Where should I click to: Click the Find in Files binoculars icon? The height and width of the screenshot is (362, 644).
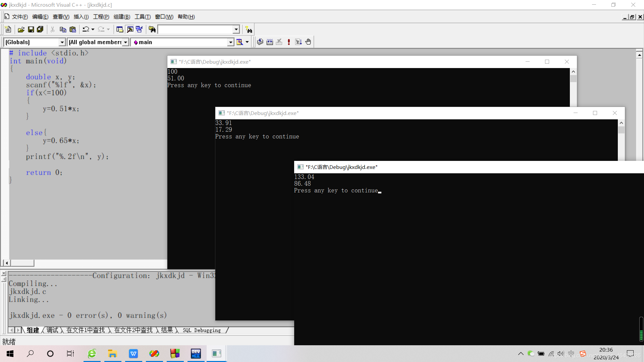coord(152,29)
